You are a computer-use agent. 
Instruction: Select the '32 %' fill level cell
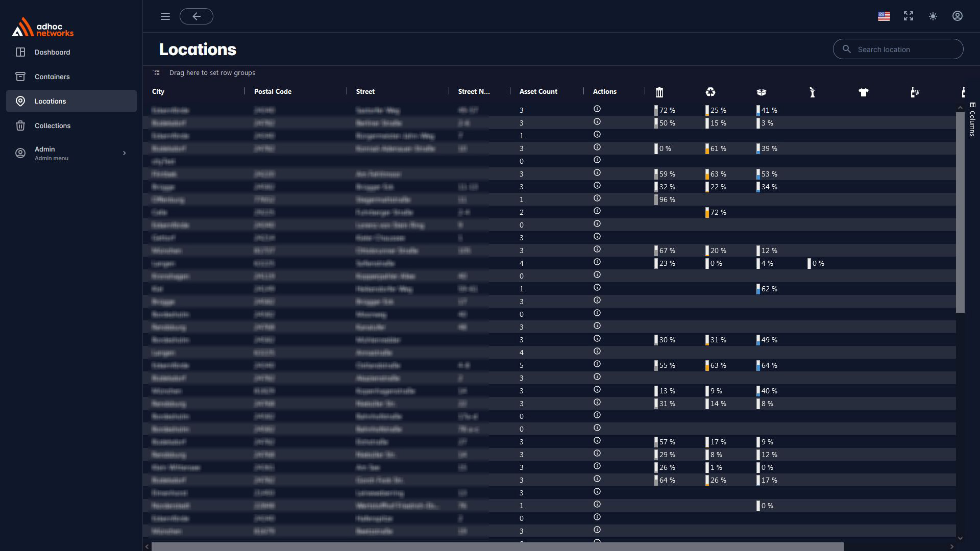pyautogui.click(x=665, y=187)
